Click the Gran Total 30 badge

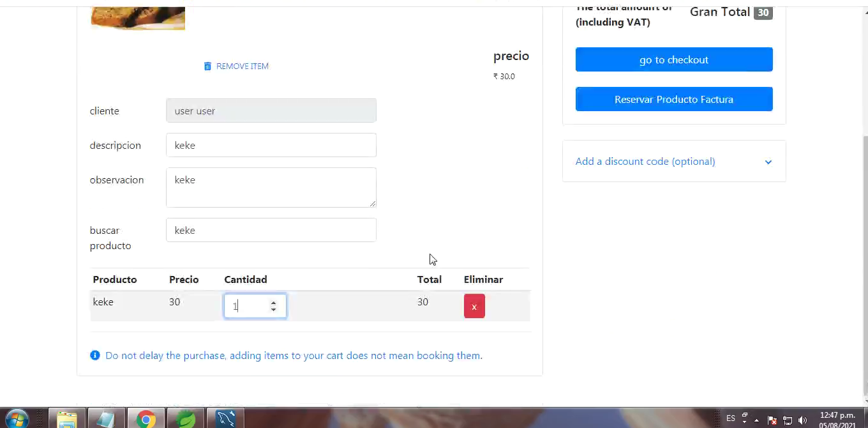(x=763, y=12)
